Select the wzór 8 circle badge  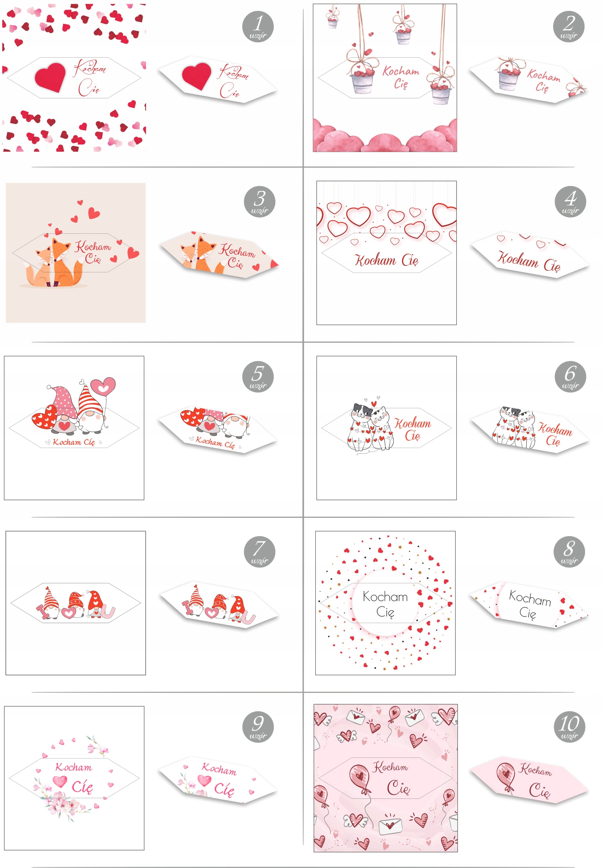coord(569,552)
